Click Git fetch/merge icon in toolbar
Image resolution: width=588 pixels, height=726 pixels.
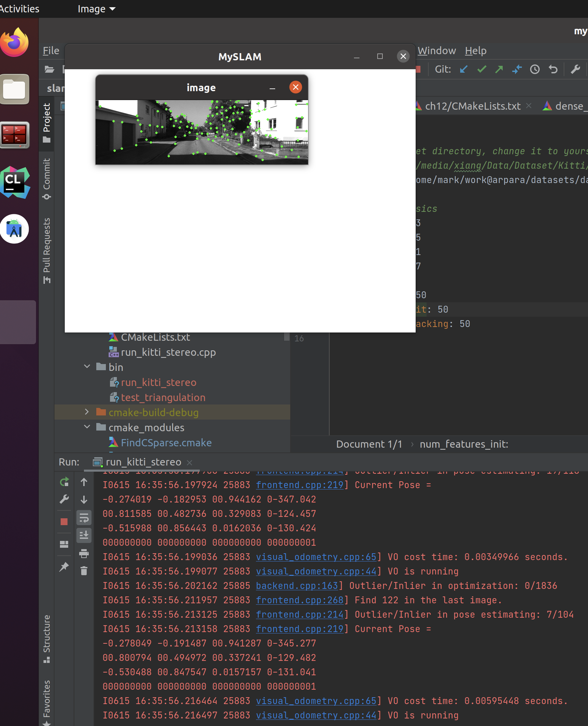point(517,69)
